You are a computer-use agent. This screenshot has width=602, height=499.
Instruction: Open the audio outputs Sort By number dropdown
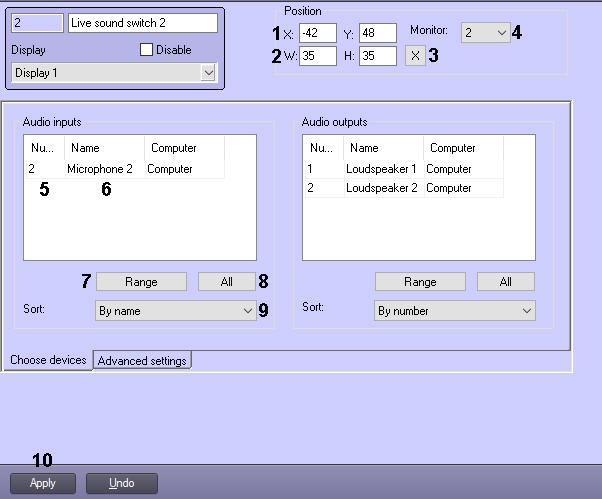pyautogui.click(x=455, y=311)
